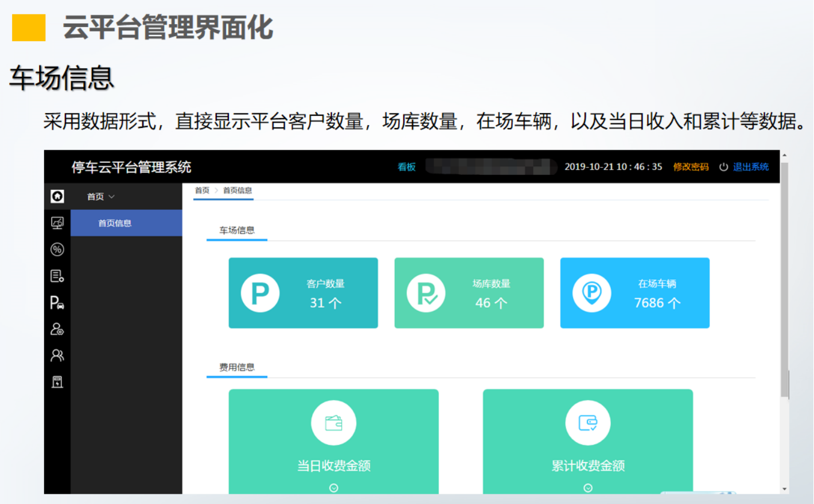Expand the 当日收费金额 card chevron

pyautogui.click(x=333, y=488)
